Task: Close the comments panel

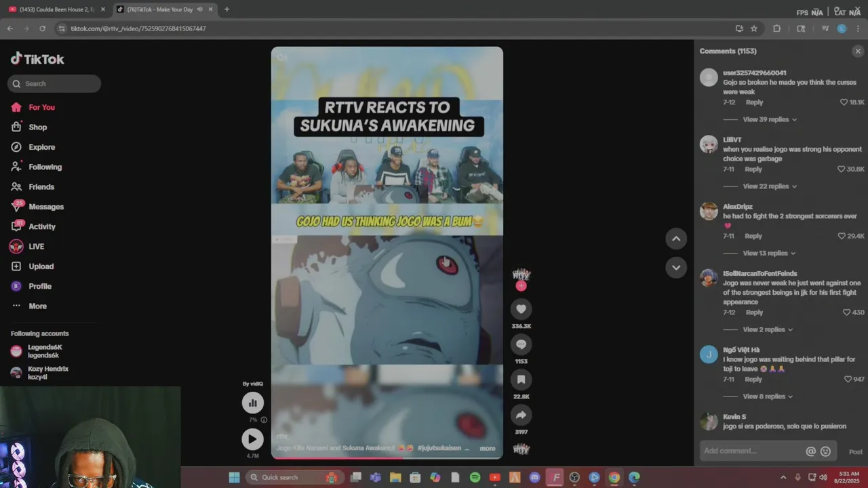Action: 858,51
